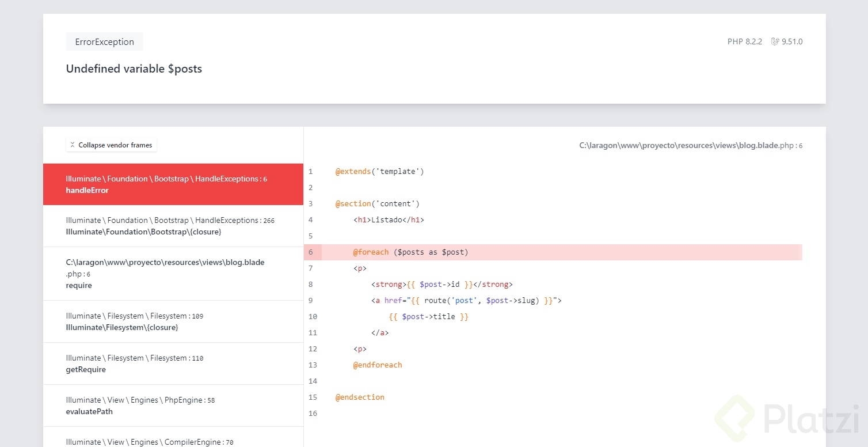Viewport: 868px width, 447px height.
Task: Open the Filesystem:109 closure frame
Action: click(173, 321)
